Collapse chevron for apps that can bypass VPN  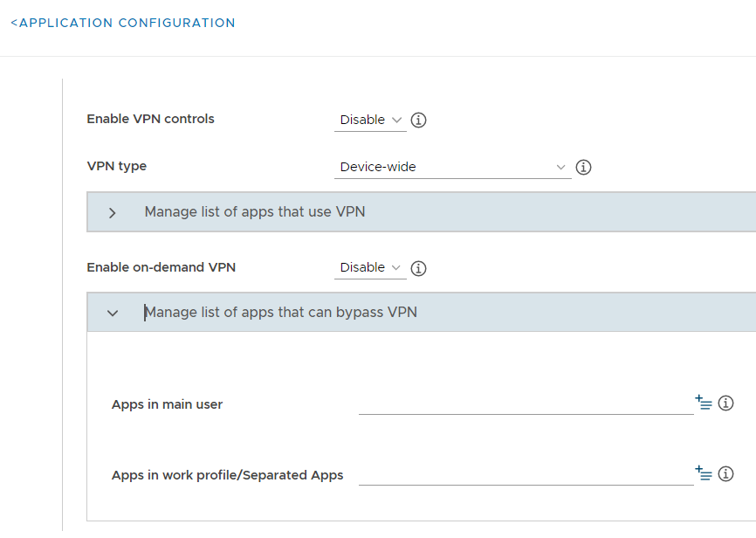pyautogui.click(x=113, y=313)
